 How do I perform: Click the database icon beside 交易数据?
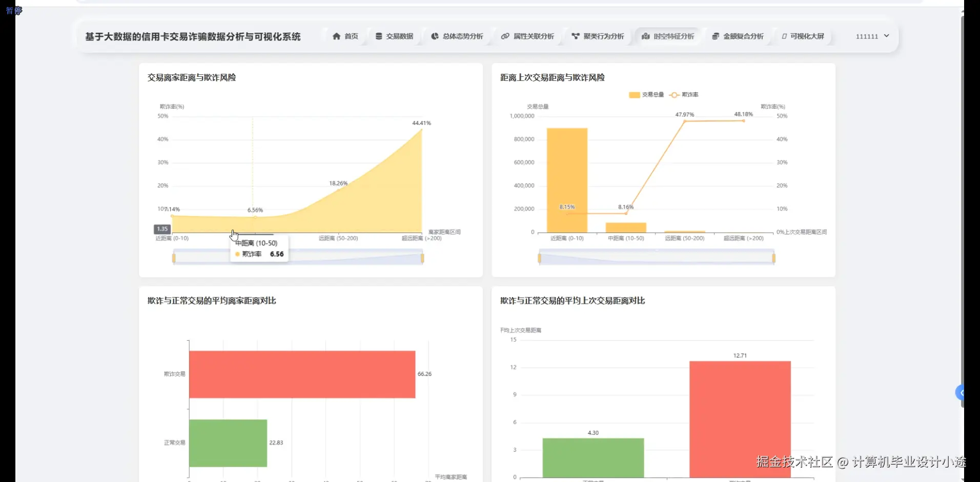[x=379, y=36]
